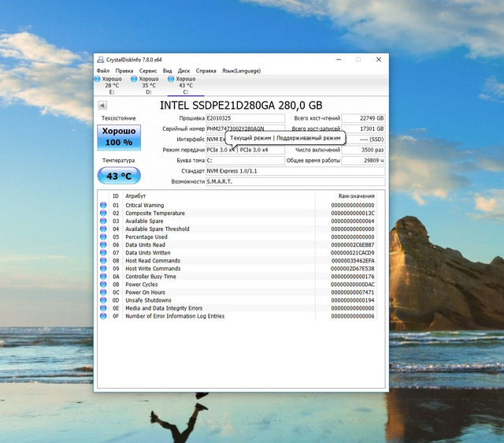Click the INTEL SSDPE21D280GA model title
504x443 pixels.
pyautogui.click(x=241, y=106)
